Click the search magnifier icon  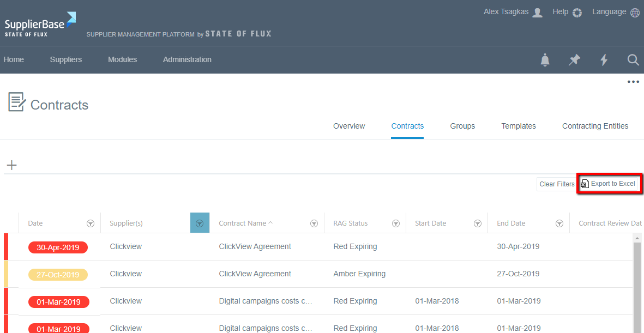[633, 60]
